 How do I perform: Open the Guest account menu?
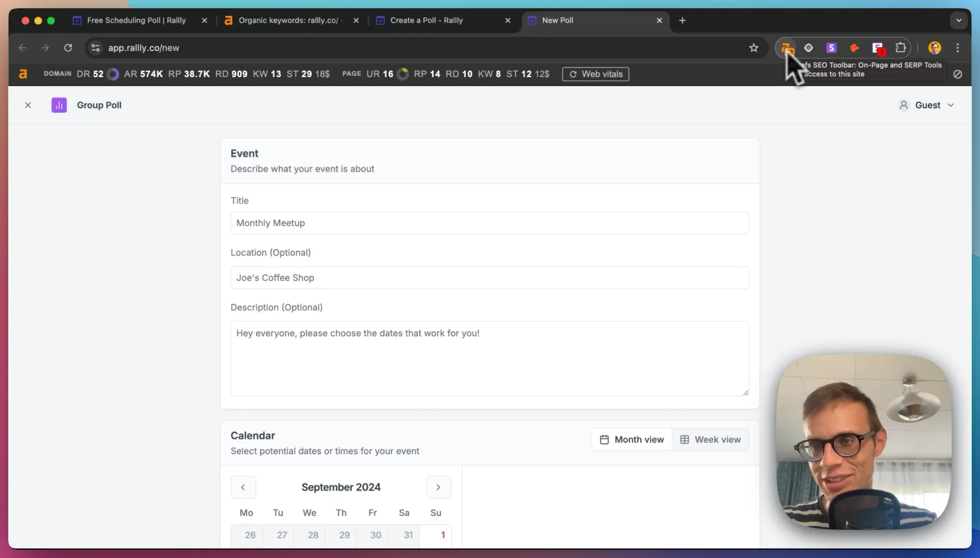coord(926,105)
